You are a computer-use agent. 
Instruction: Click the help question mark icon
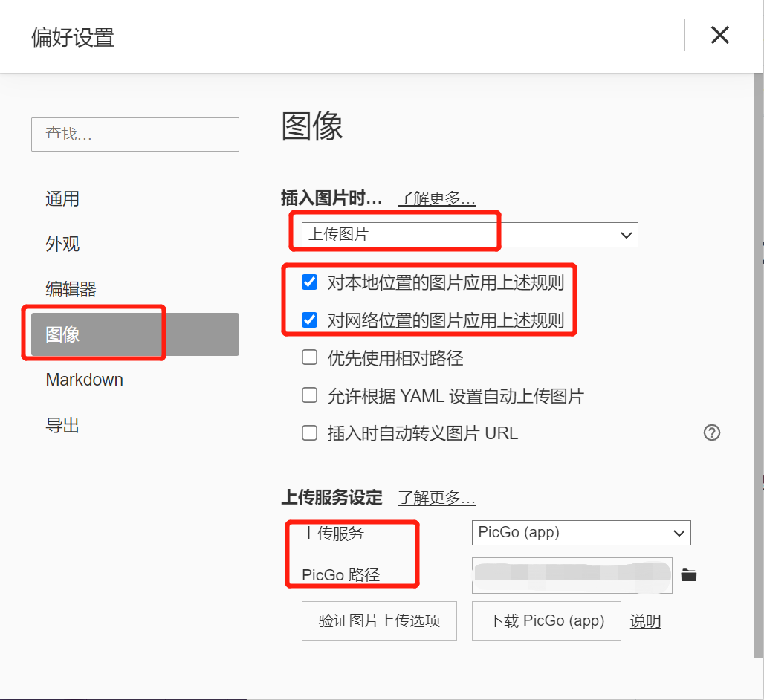click(711, 432)
